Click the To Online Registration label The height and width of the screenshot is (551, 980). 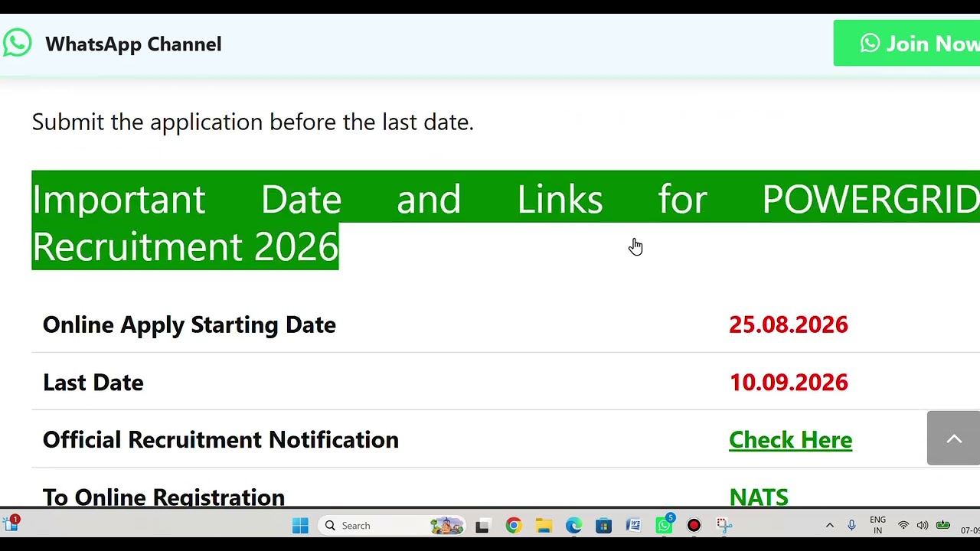click(164, 497)
